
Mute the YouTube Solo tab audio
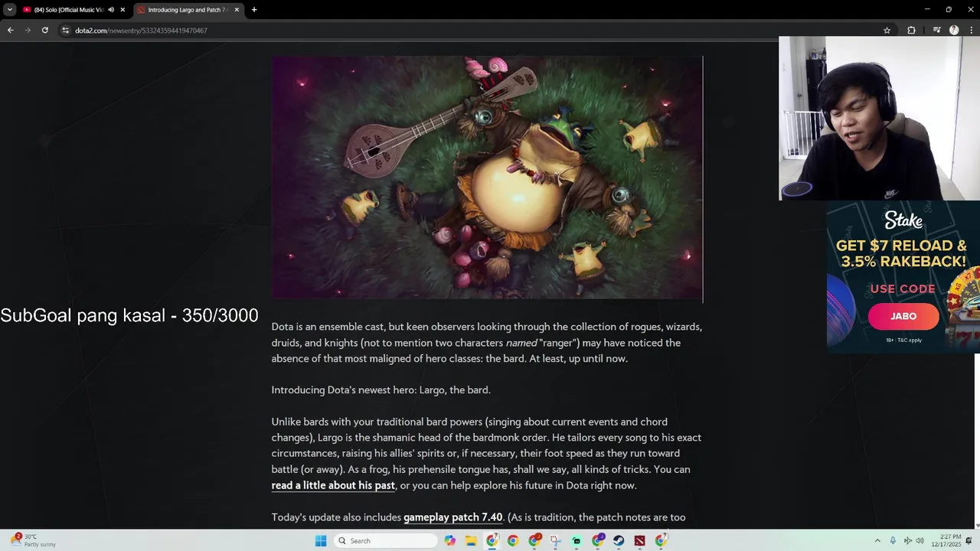click(111, 10)
